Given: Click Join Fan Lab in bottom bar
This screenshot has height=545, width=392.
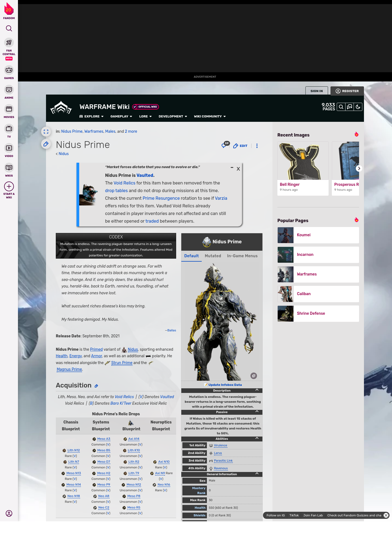Looking at the screenshot, I should (x=313, y=515).
